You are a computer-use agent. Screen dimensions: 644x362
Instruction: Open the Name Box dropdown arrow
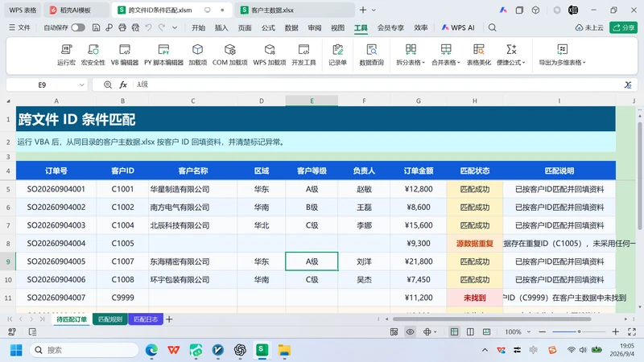82,85
